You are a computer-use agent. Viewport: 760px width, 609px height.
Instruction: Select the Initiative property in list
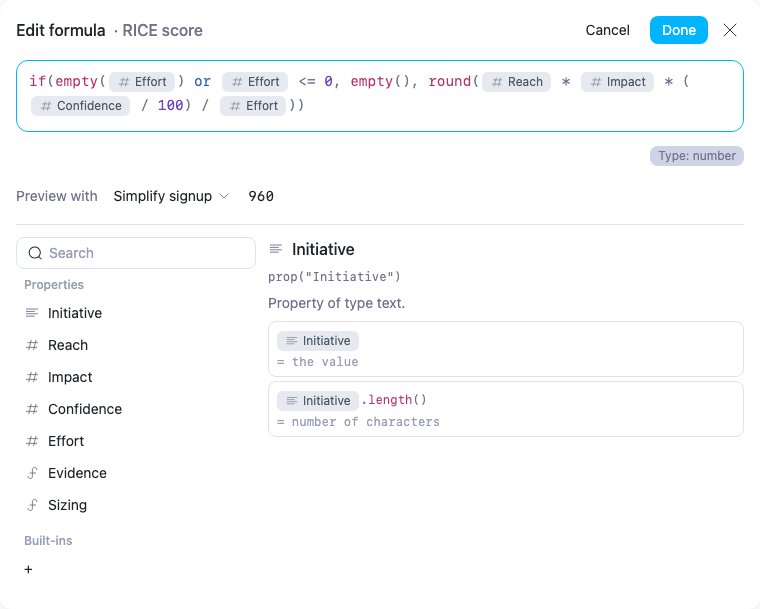click(136, 313)
